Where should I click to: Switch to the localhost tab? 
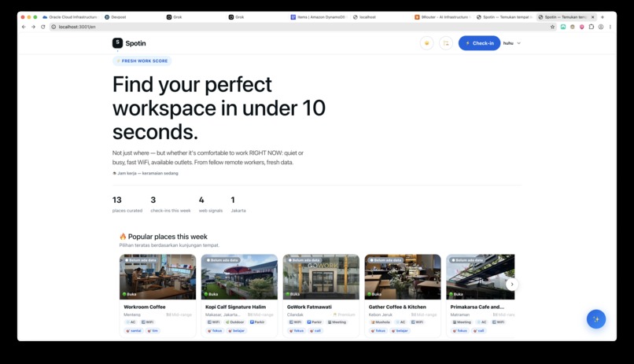pos(364,17)
